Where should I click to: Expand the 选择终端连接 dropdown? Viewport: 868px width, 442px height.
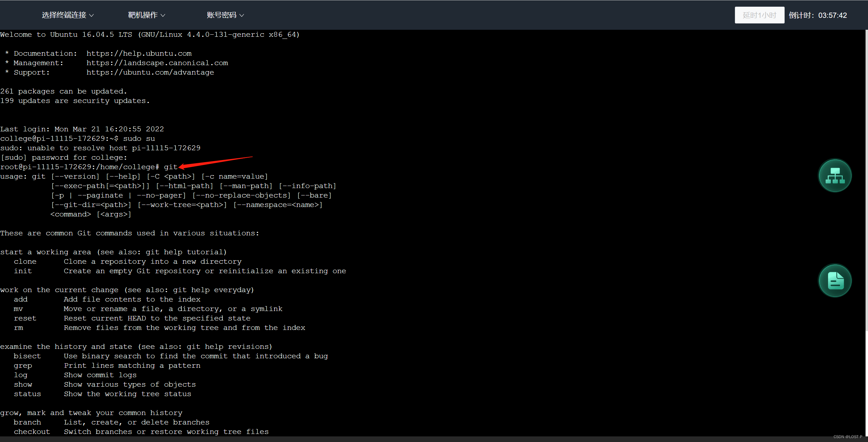68,15
